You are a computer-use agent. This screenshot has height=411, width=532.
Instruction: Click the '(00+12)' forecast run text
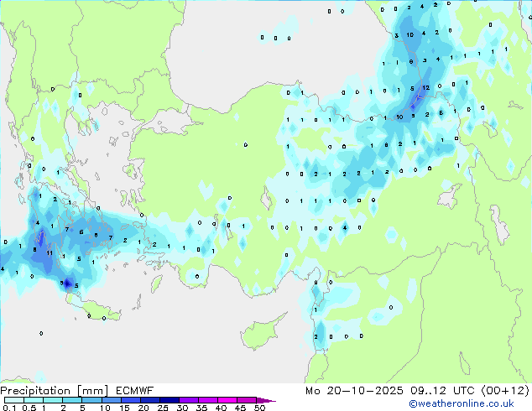click(x=505, y=391)
